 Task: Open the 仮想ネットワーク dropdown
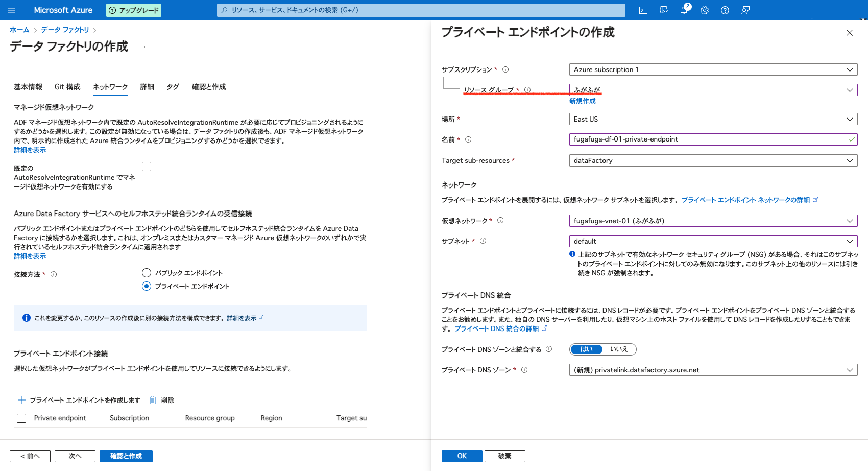[x=713, y=221]
